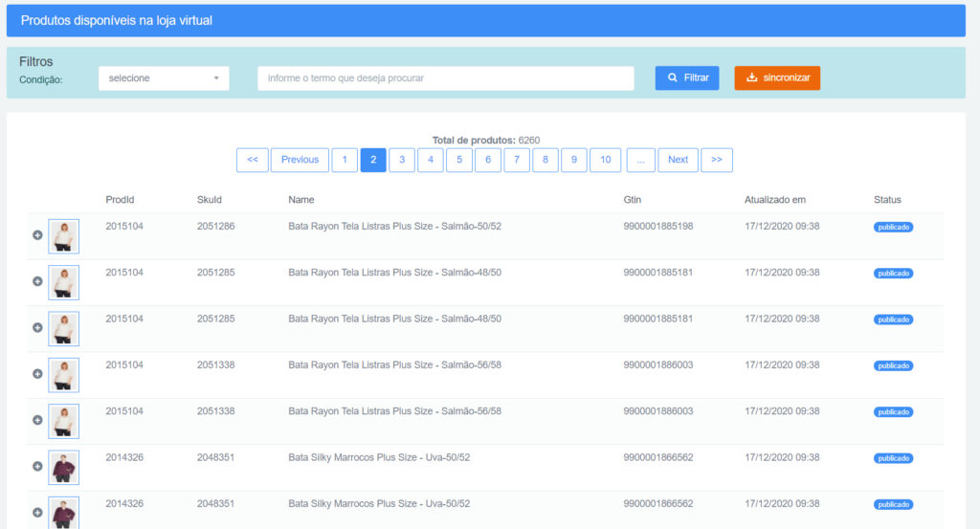Click the Filtrar search button
980x529 pixels.
[687, 78]
